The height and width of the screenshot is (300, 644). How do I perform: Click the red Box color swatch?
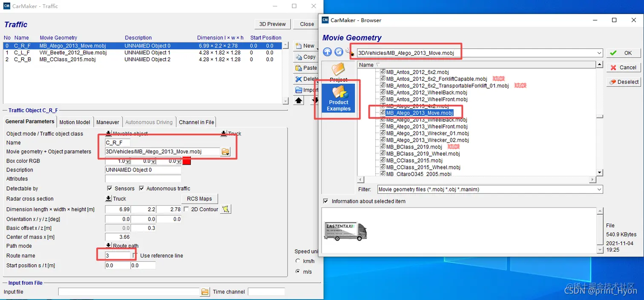pos(187,161)
